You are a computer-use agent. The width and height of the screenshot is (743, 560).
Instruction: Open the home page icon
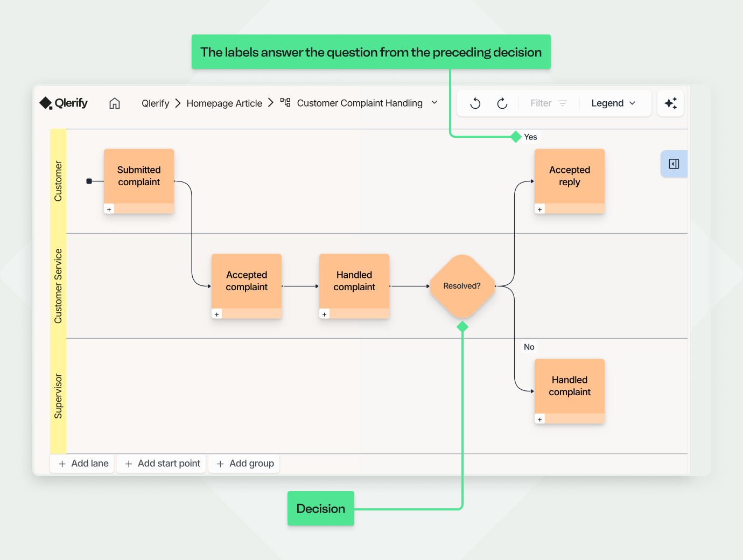coord(115,103)
